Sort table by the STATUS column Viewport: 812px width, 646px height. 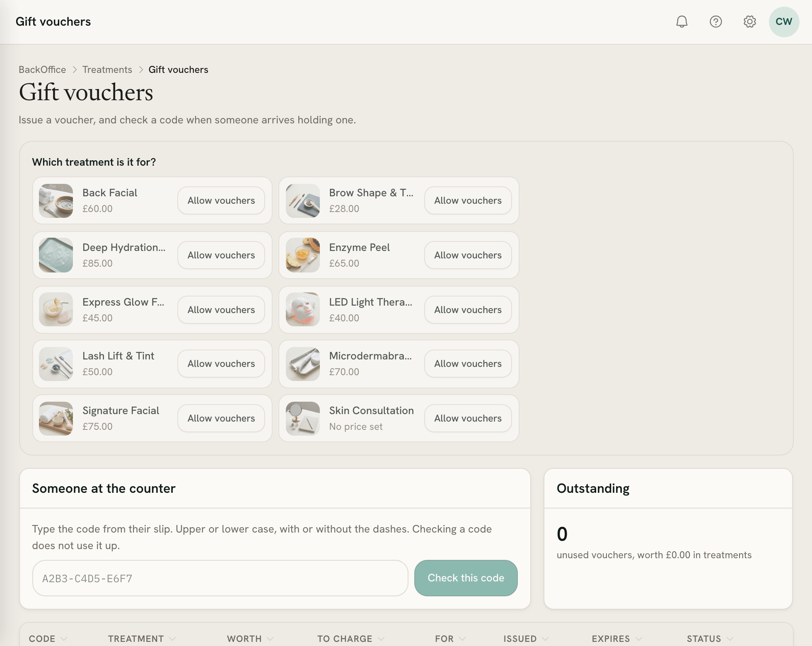point(710,639)
